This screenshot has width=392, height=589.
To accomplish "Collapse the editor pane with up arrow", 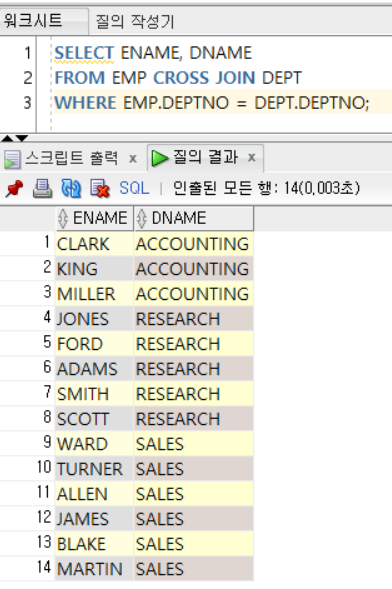I will (7, 138).
